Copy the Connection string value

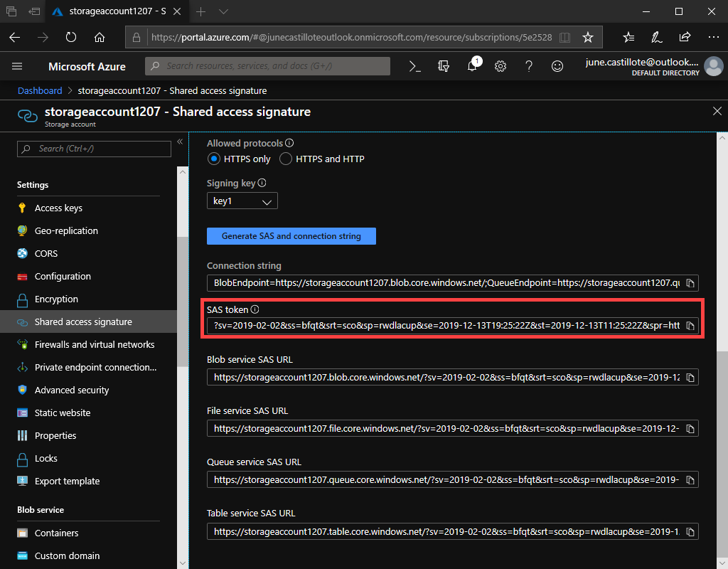(690, 283)
